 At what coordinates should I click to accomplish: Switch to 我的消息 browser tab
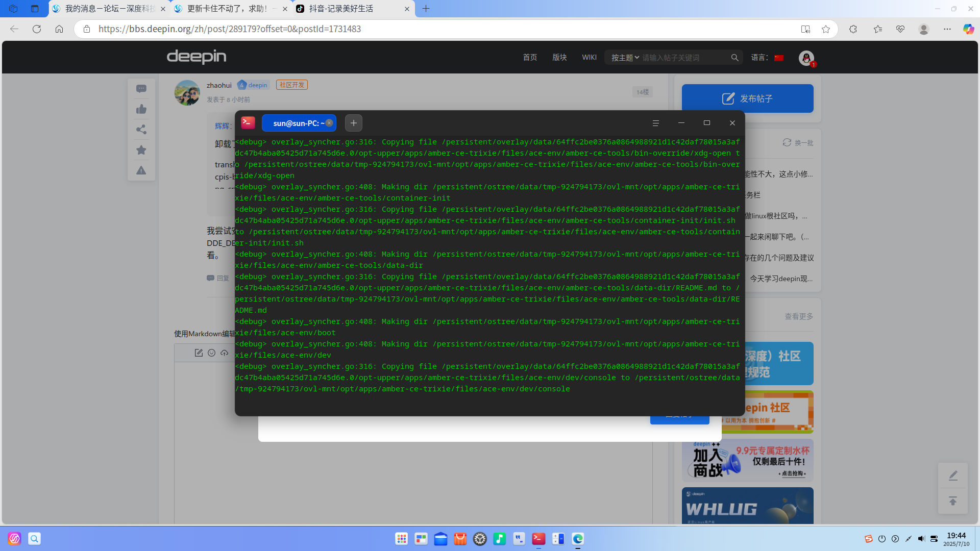click(x=110, y=9)
